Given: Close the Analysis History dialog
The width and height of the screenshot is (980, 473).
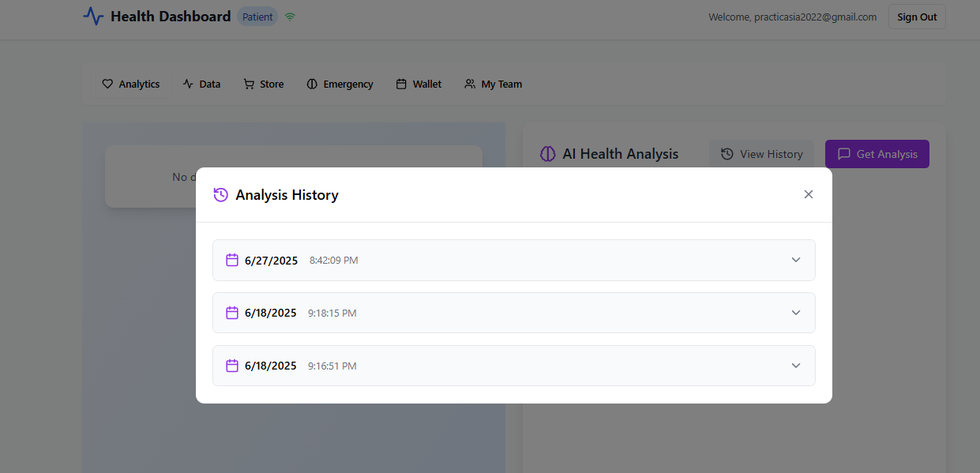Looking at the screenshot, I should 808,194.
